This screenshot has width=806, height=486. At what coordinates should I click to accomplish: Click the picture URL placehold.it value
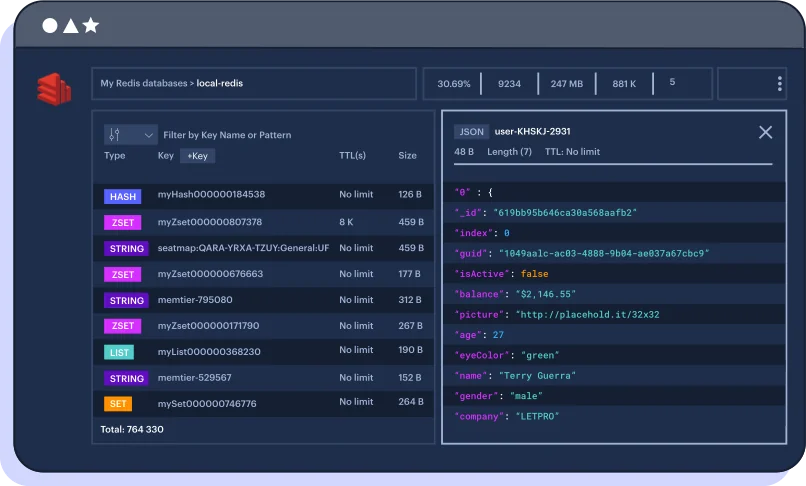point(589,315)
